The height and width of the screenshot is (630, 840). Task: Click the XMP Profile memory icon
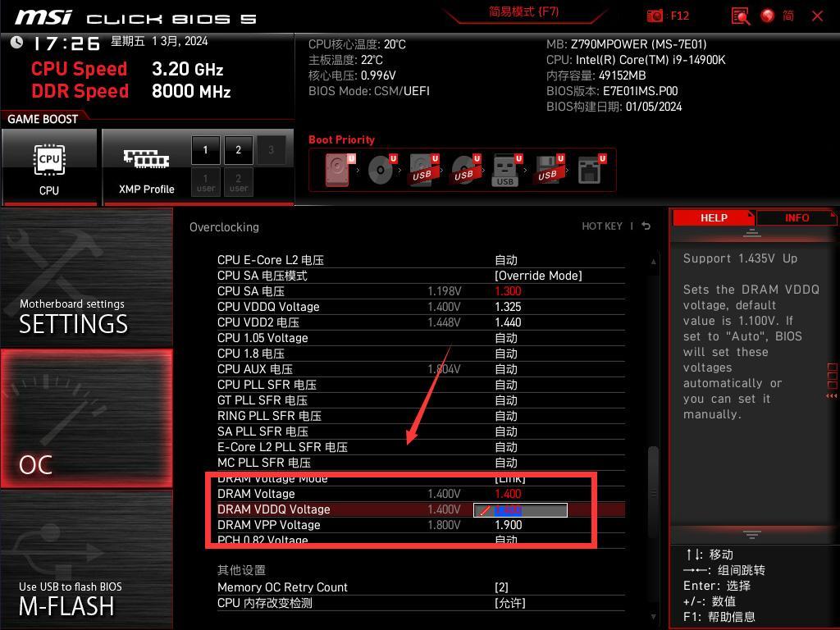pyautogui.click(x=146, y=158)
